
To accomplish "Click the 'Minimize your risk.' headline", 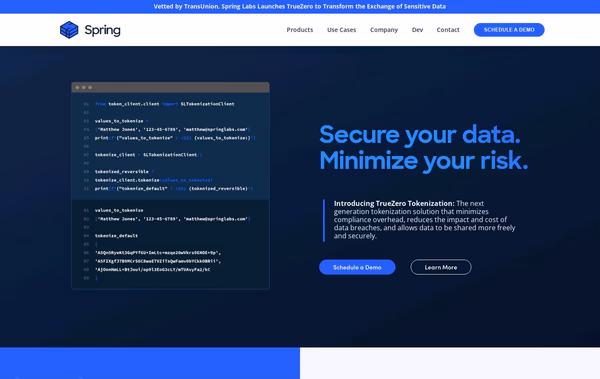I will coord(424,160).
